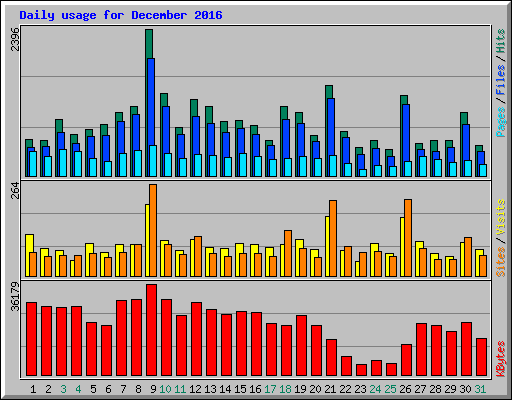Select day label 12 on the x-axis
512x400 pixels.
[x=195, y=389]
